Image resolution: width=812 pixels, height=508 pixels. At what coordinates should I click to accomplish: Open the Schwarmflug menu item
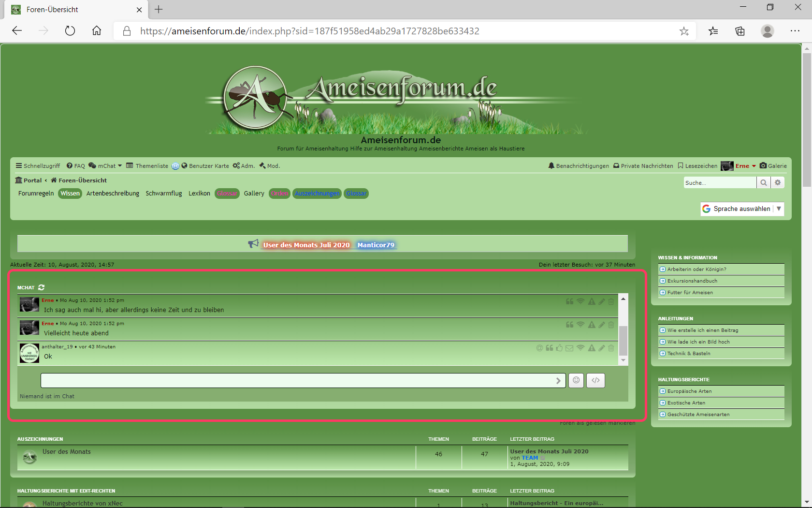tap(164, 194)
